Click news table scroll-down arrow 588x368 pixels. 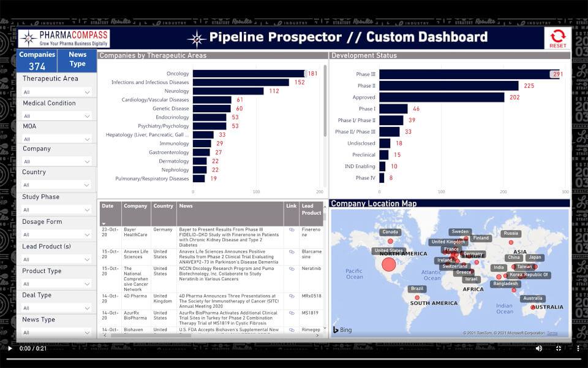click(x=325, y=329)
